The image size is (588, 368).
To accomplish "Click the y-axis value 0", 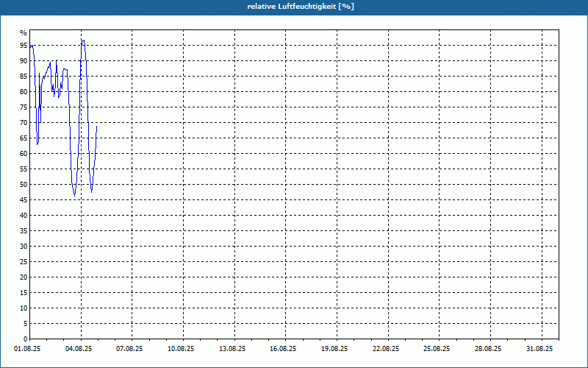I will pyautogui.click(x=25, y=339).
